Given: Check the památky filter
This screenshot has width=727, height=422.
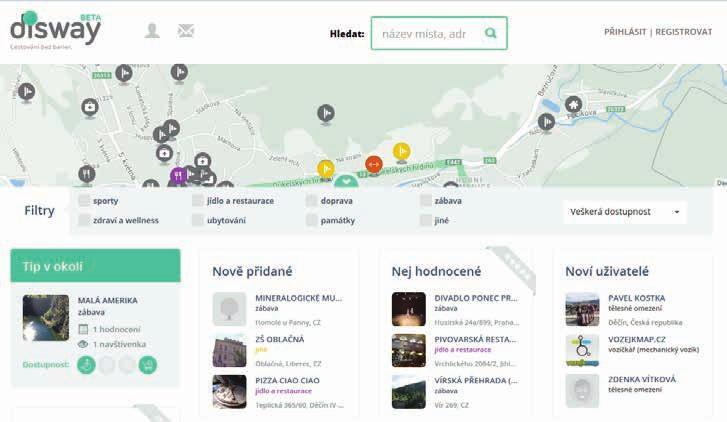Looking at the screenshot, I should coord(312,220).
